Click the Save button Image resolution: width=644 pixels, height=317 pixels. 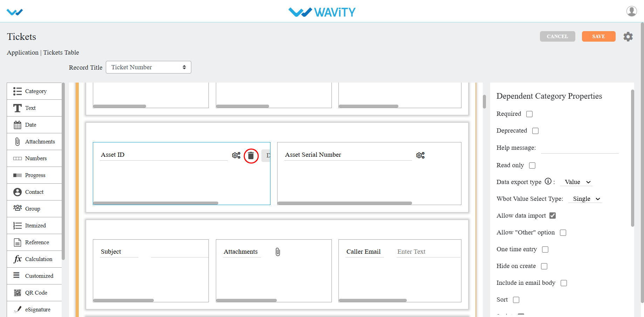pos(598,36)
